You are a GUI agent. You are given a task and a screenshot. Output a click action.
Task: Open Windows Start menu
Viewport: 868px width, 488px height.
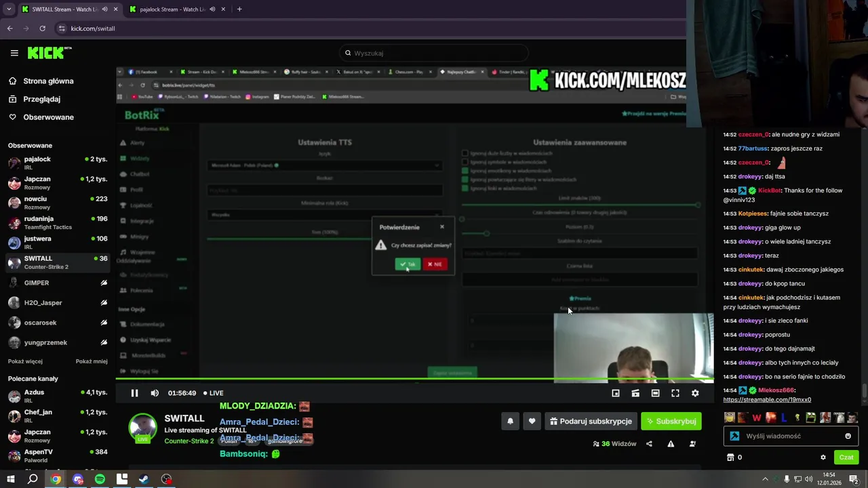pyautogui.click(x=10, y=479)
